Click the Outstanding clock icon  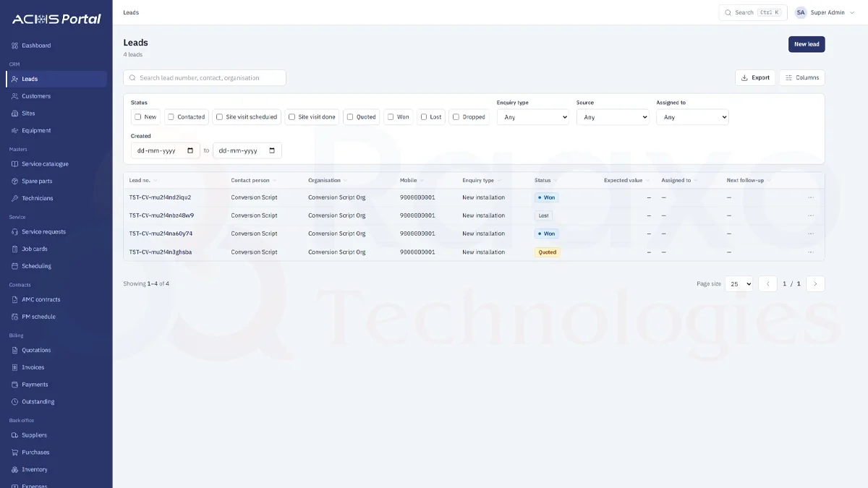click(x=14, y=402)
